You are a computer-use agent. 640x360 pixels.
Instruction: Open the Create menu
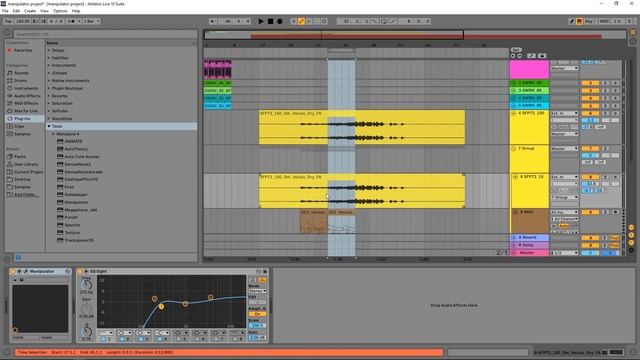30,11
